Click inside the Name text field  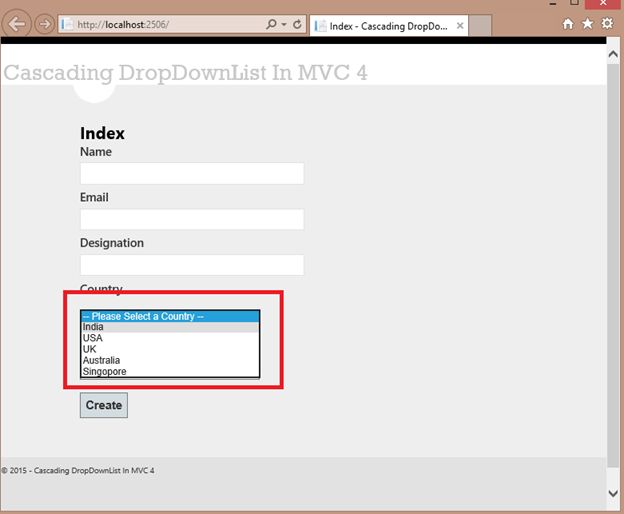(x=192, y=173)
